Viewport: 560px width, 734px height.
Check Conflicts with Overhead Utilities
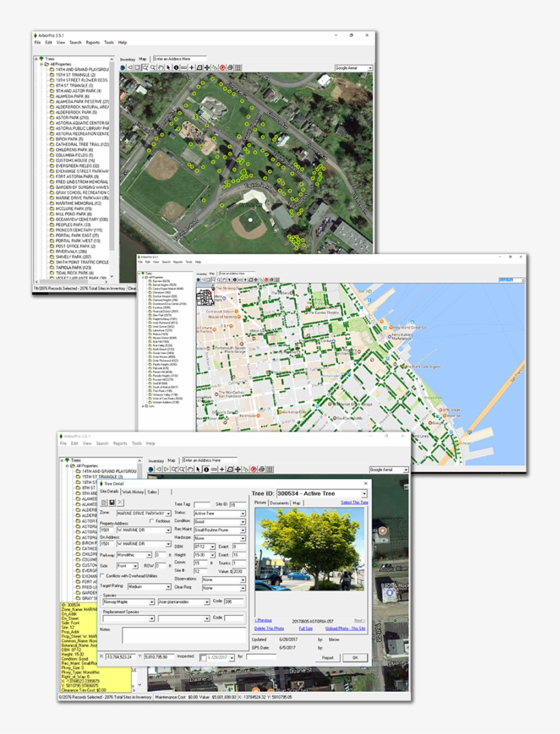point(102,575)
